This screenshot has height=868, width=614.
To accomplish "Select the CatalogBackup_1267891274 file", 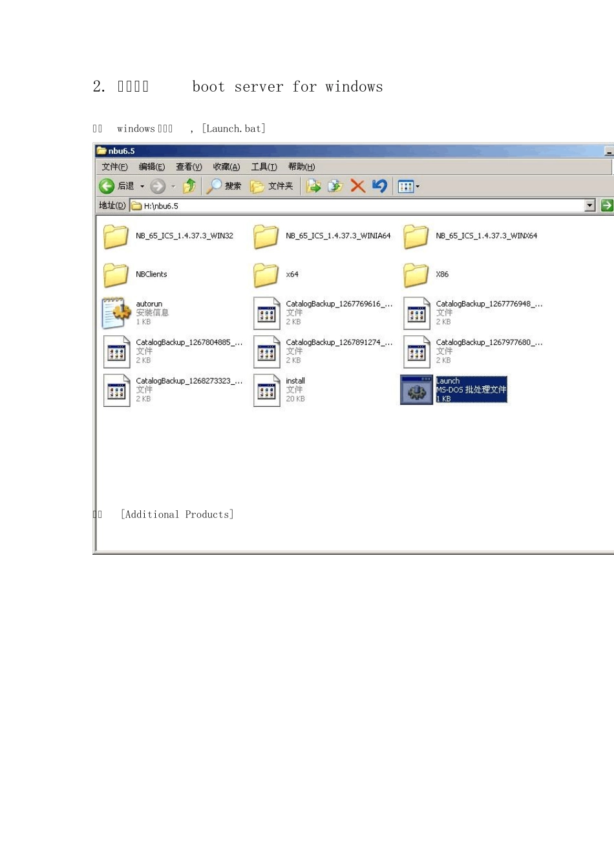I will point(323,351).
